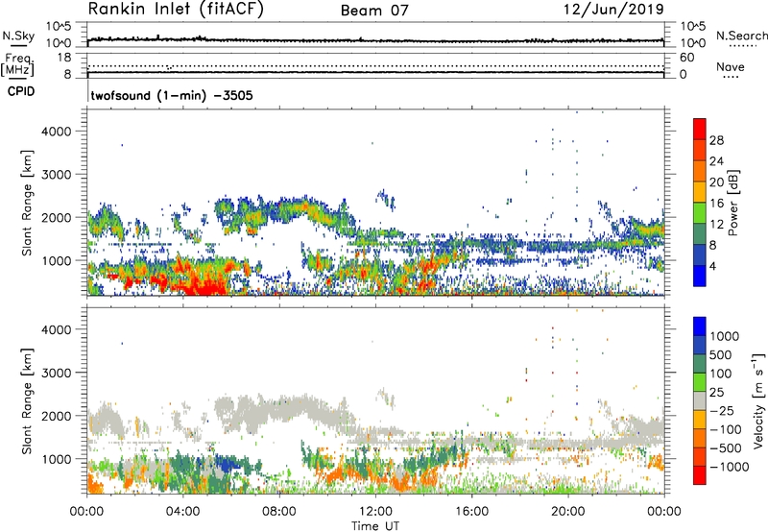Image resolution: width=768 pixels, height=532 pixels.
Task: Click the solid line sample under N.Sky
Action: (x=18, y=45)
